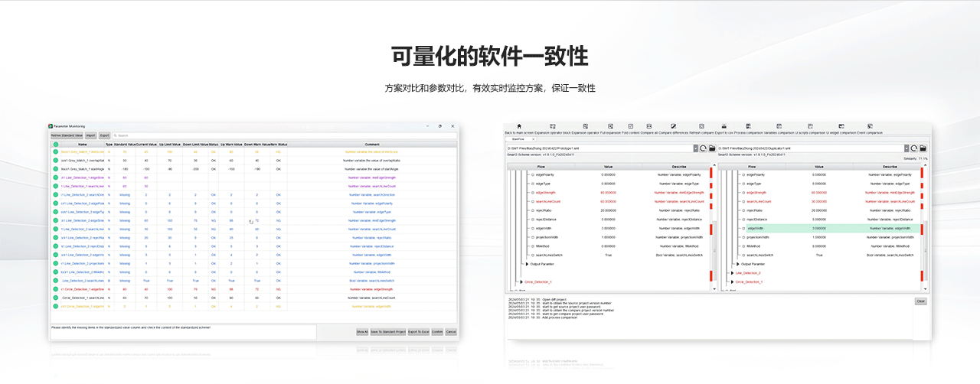Click the Full expansion toolbar icon
Viewport: 980px width, 384px height.
click(x=610, y=126)
